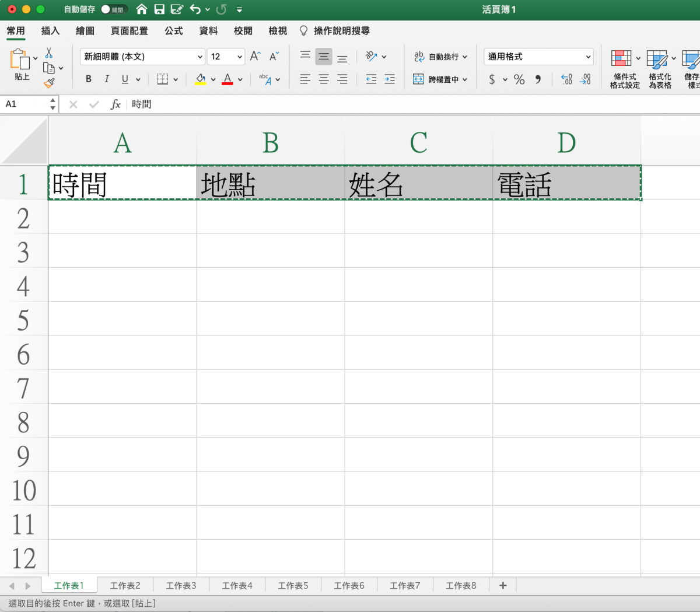The image size is (700, 612).
Task: Click the increase decimal places icon
Action: point(566,79)
